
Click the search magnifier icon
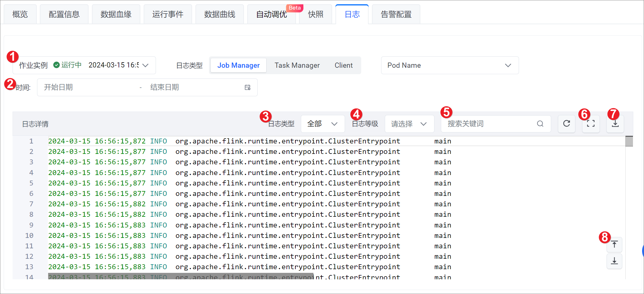[x=540, y=124]
